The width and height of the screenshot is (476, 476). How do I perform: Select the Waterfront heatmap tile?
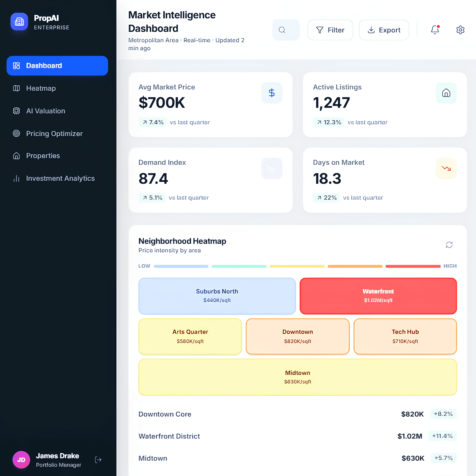[378, 296]
